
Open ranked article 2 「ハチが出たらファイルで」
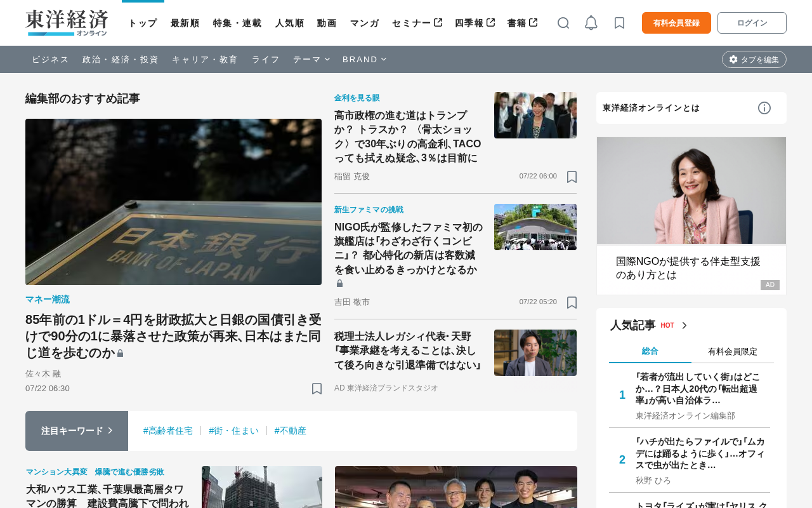click(x=700, y=453)
